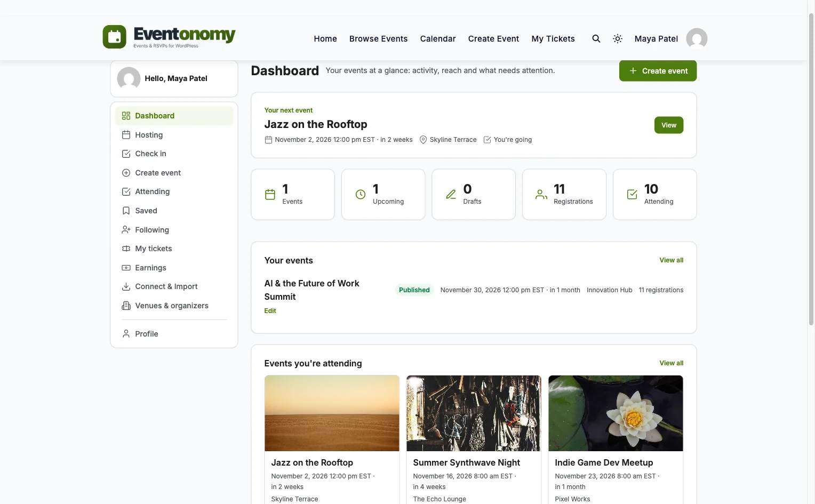Click View button for Jazz on the Rooftop
The image size is (815, 504).
point(669,125)
